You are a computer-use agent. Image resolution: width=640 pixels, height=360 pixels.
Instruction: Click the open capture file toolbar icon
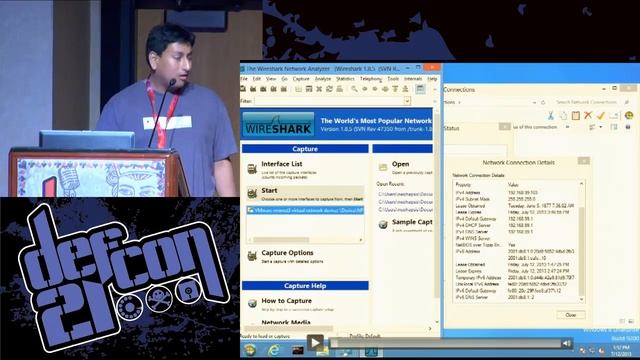tap(299, 89)
